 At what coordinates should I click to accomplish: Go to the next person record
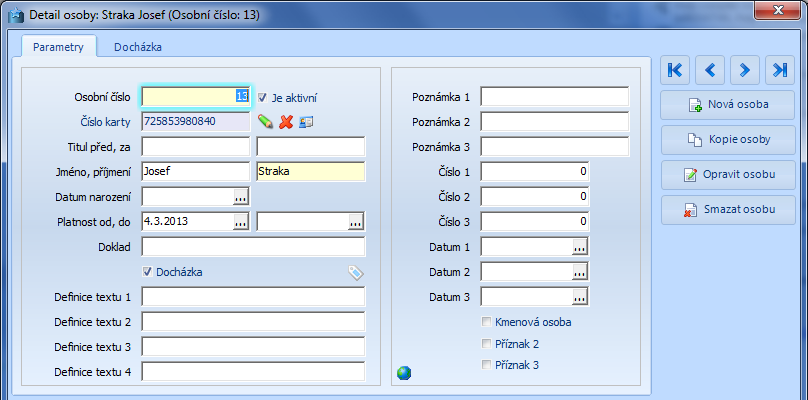tap(745, 70)
